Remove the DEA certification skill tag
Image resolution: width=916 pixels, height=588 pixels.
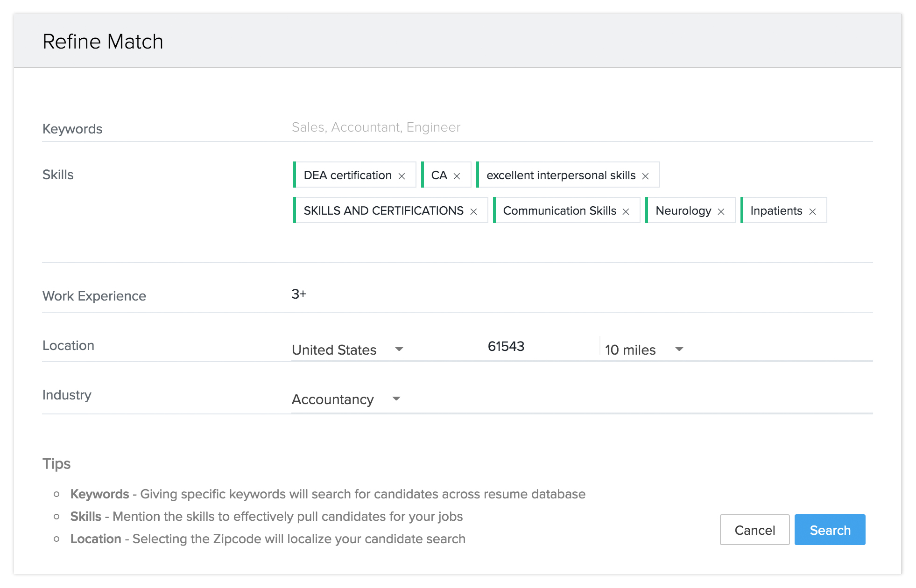(x=402, y=176)
